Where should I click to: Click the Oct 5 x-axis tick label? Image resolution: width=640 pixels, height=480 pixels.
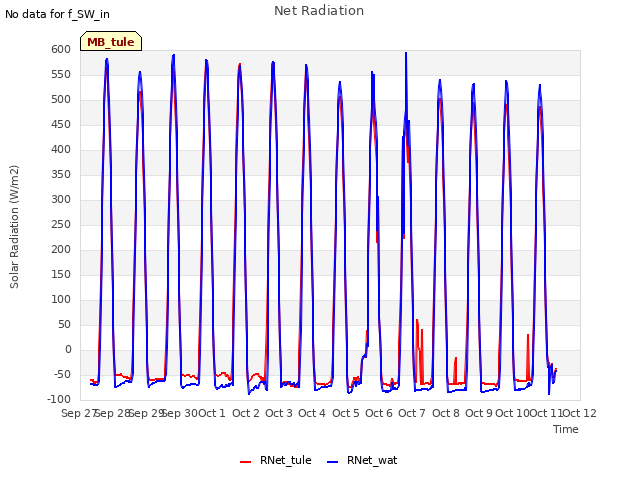(x=346, y=413)
